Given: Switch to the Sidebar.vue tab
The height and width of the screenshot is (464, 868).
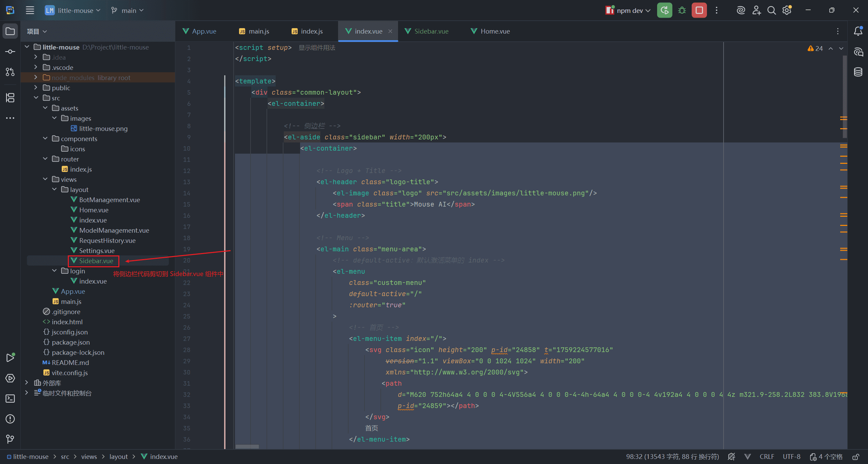Looking at the screenshot, I should pos(427,31).
